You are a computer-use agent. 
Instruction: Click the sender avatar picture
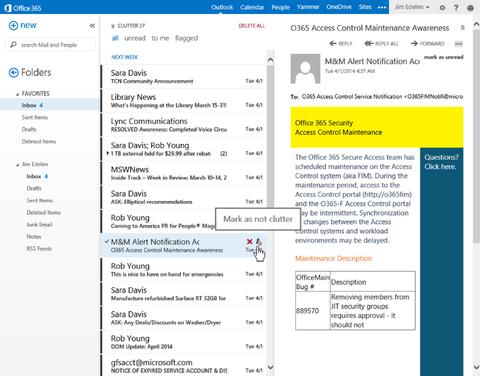tap(305, 69)
